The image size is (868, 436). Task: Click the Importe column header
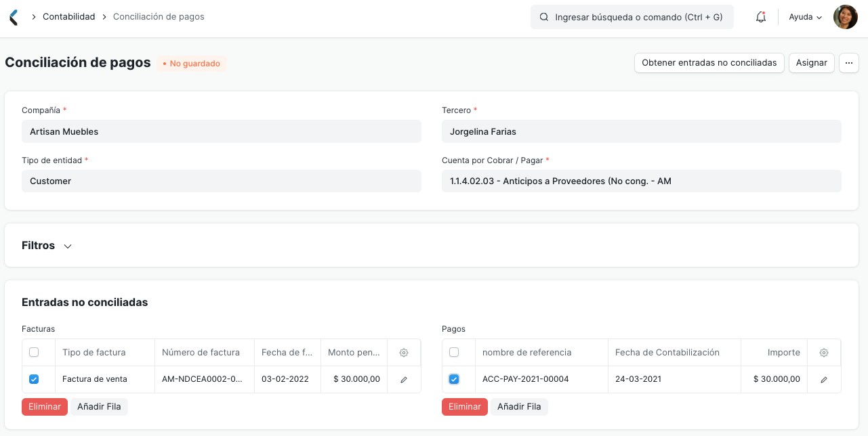774,353
